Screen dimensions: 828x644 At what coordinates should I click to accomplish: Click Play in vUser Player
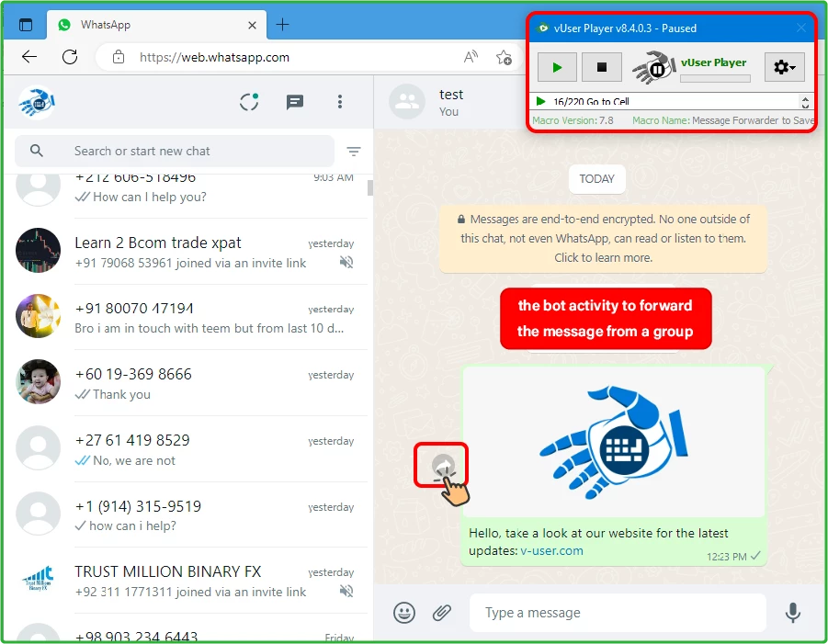coord(557,67)
